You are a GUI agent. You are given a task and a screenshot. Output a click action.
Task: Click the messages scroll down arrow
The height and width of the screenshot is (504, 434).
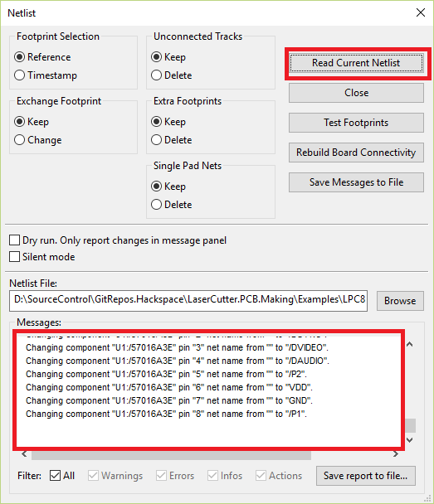coord(410,439)
